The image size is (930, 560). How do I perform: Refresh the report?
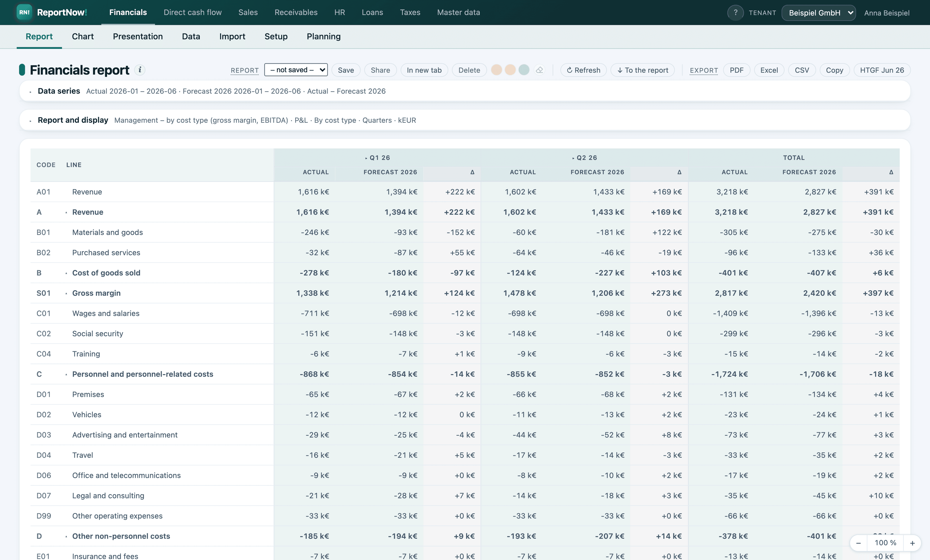[583, 70]
